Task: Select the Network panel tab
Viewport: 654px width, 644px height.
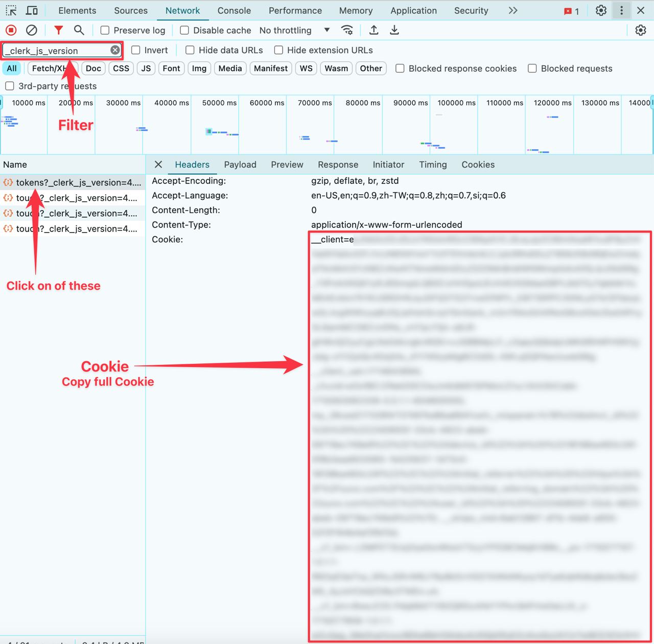Action: click(x=182, y=10)
